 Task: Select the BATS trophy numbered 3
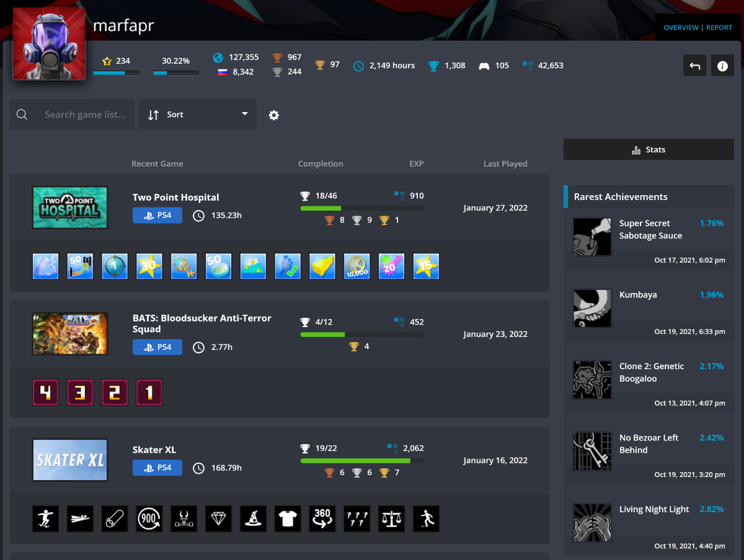point(81,393)
